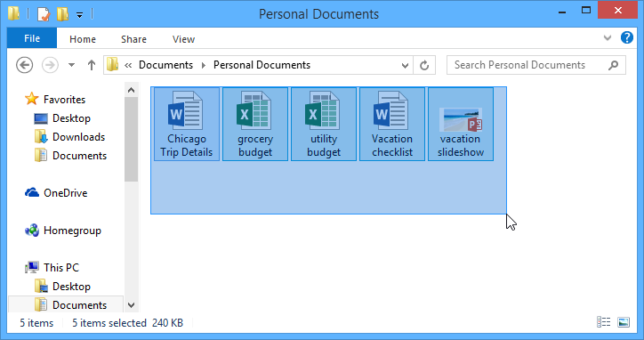Click the Search Personal Documents field
The width and height of the screenshot is (644, 340).
point(536,65)
